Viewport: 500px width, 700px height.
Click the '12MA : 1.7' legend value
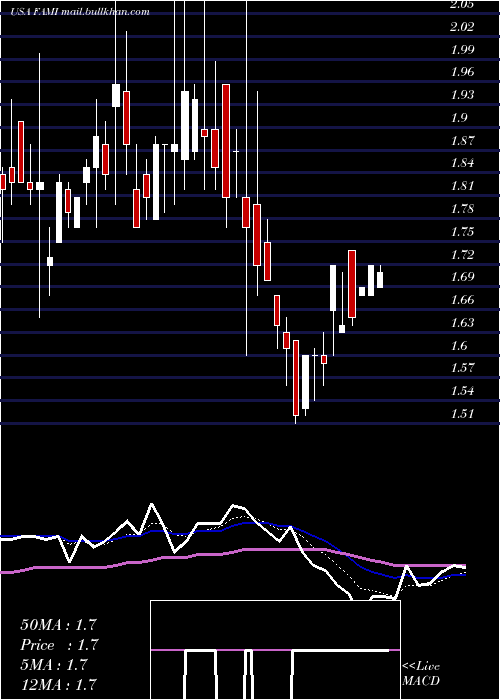click(x=58, y=685)
